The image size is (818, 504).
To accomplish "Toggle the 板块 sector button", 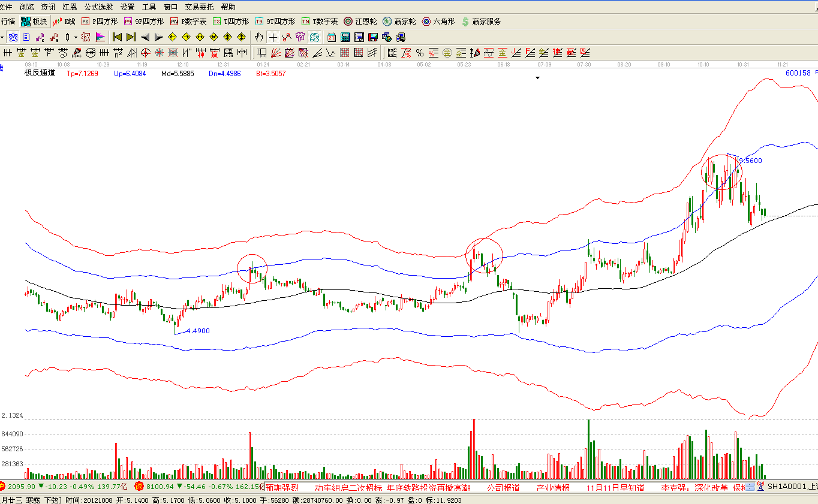I will [x=34, y=22].
